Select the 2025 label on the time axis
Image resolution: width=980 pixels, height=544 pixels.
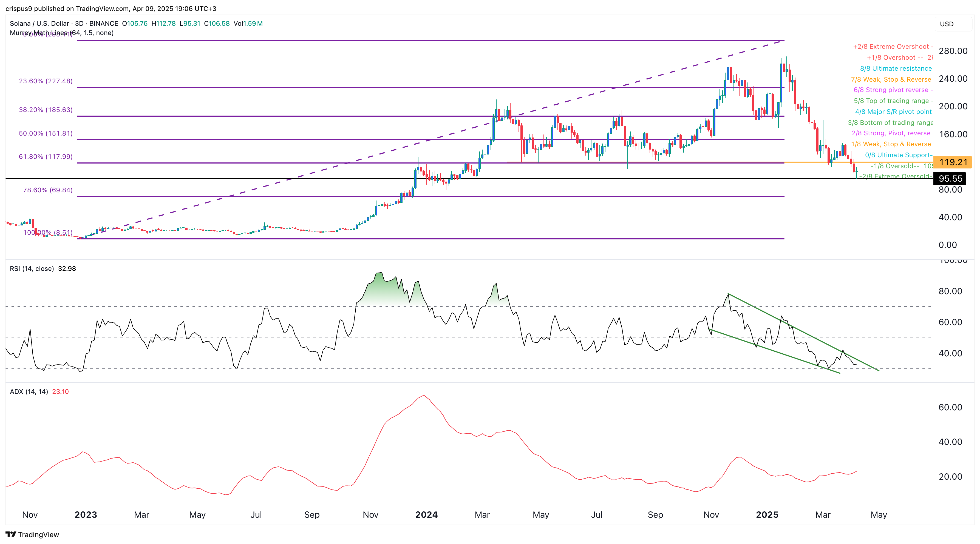pos(767,515)
